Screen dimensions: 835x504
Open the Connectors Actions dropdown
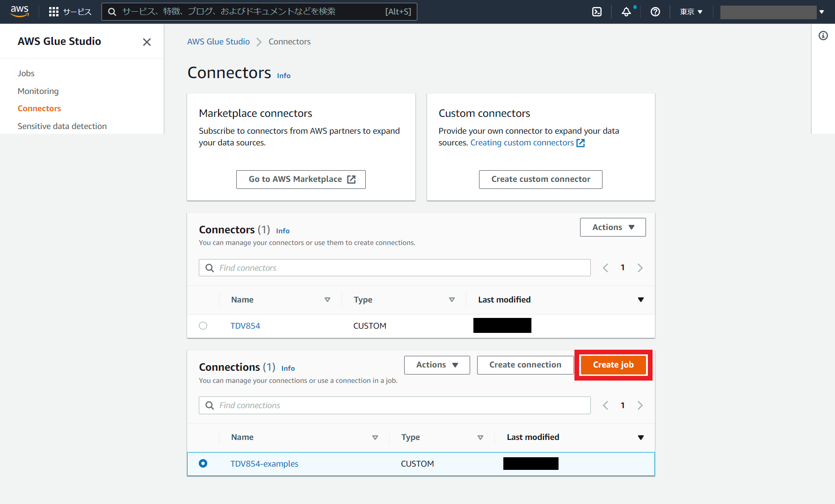pos(613,227)
